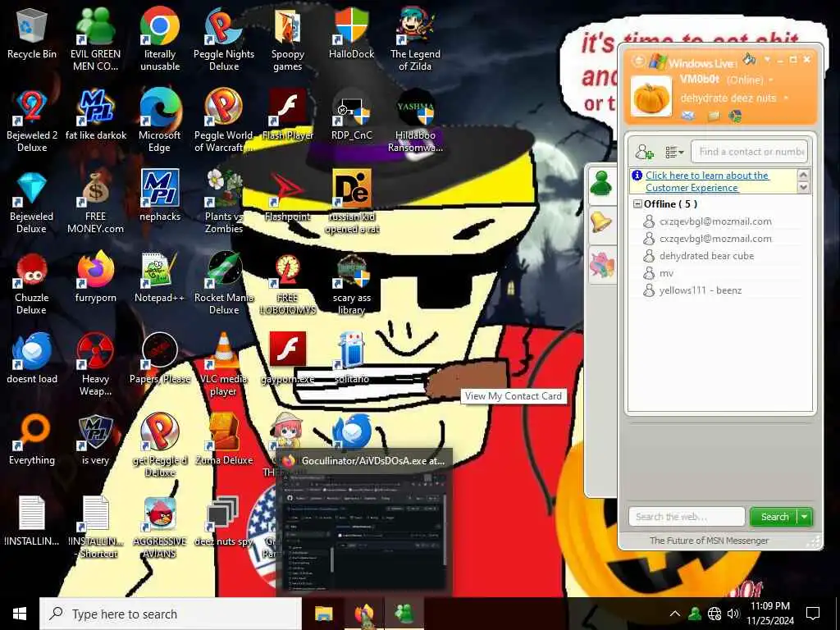This screenshot has height=630, width=840.
Task: Open File Explorer from the taskbar
Action: [323, 614]
